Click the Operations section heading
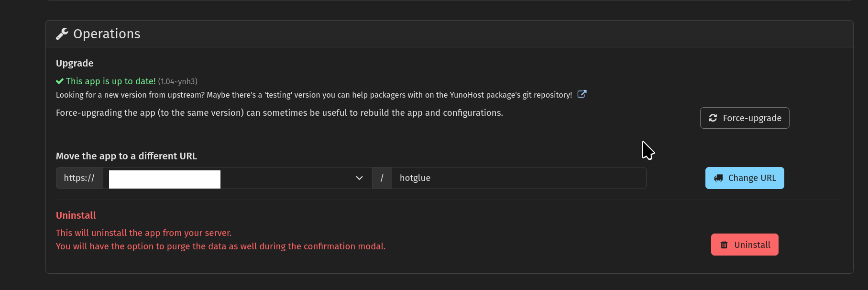868x290 pixels. pyautogui.click(x=107, y=34)
